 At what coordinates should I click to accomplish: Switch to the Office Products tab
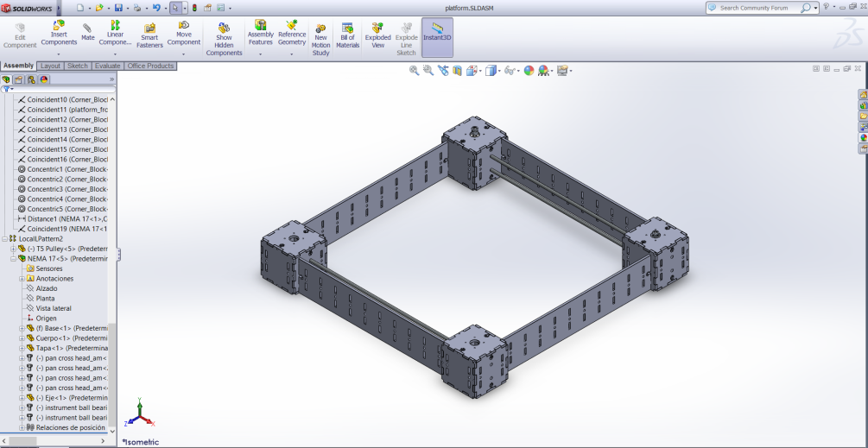(150, 66)
